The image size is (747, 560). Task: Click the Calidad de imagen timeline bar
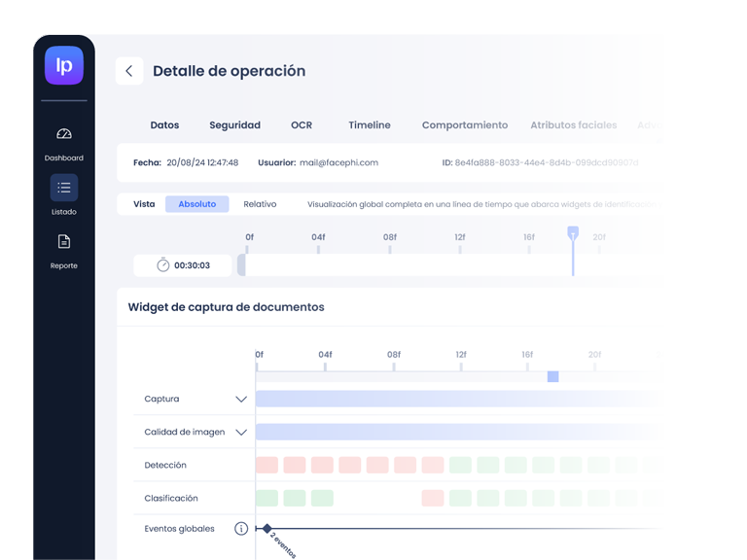[x=457, y=433]
